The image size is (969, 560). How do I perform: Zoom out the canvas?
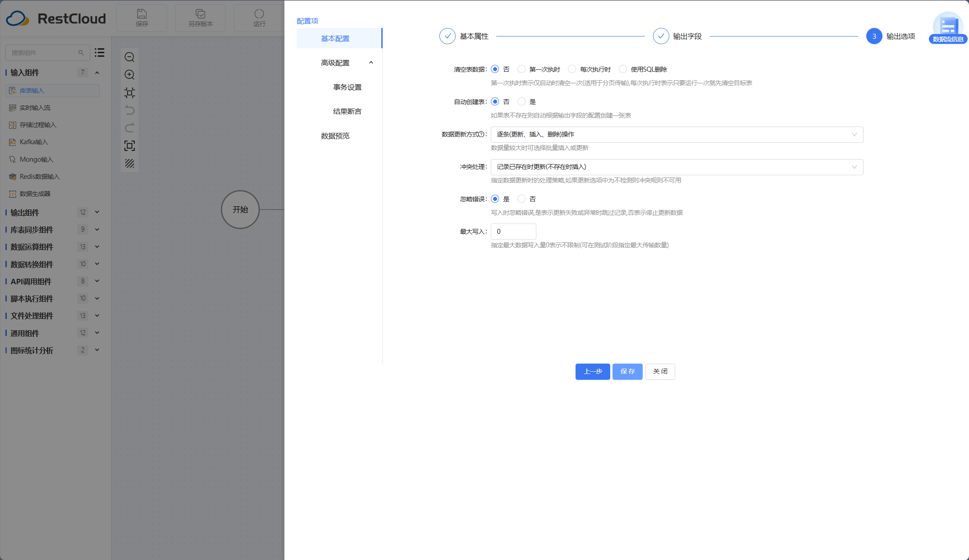129,57
